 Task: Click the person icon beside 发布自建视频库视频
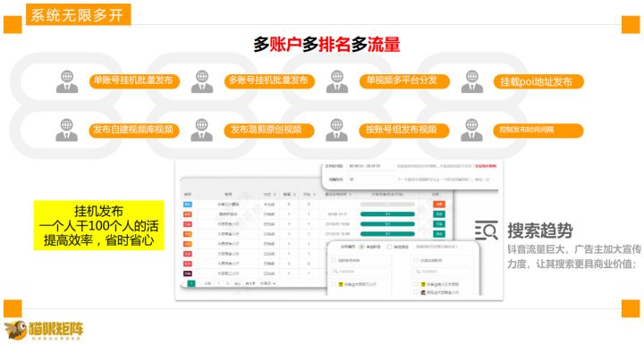(x=66, y=130)
